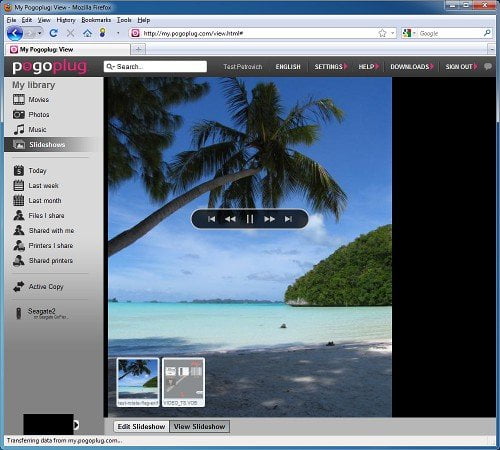500x450 pixels.
Task: Skip to the first slide
Action: 211,219
